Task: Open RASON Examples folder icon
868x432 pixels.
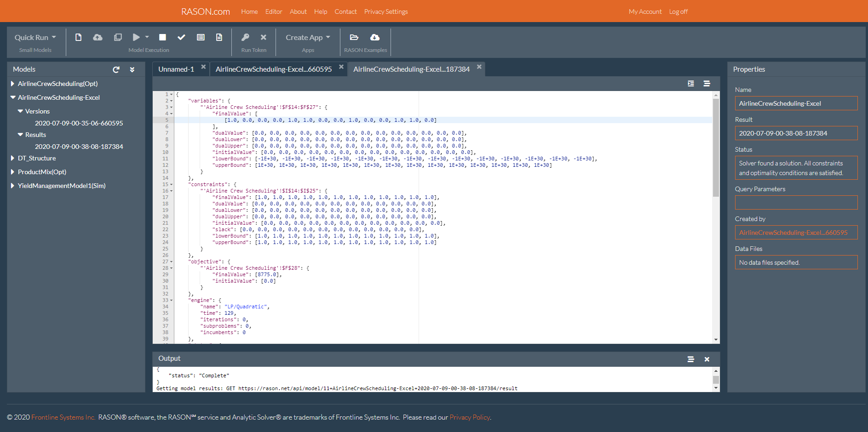Action: [354, 37]
